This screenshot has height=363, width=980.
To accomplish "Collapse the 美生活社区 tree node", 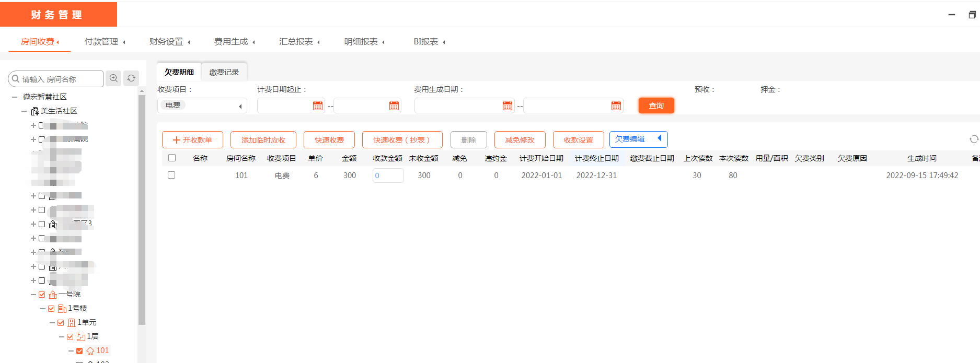I will (x=24, y=111).
